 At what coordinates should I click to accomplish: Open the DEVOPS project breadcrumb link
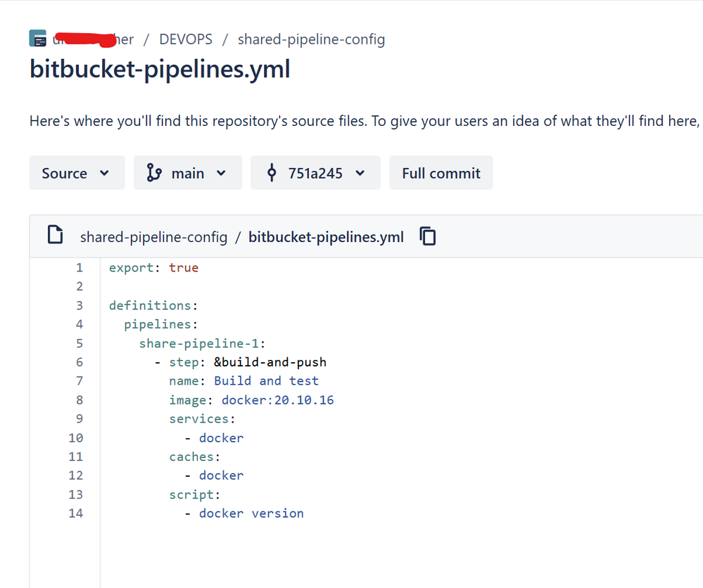(x=186, y=39)
